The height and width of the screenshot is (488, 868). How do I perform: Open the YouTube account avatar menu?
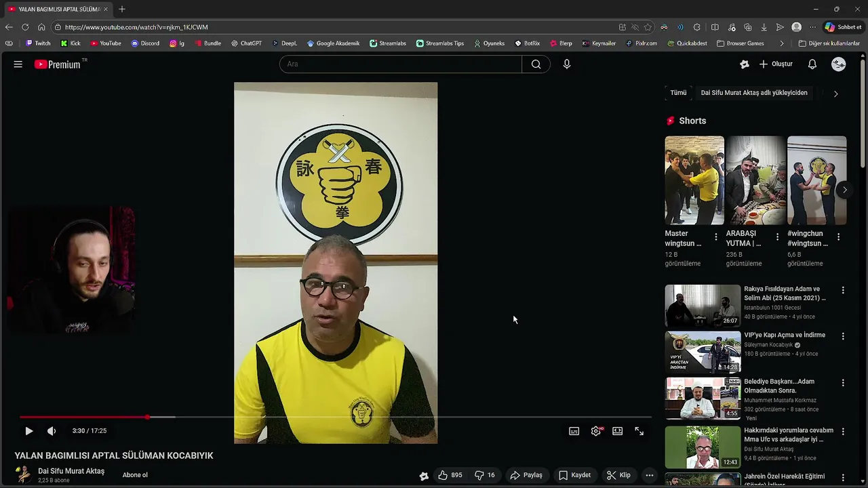pos(839,64)
